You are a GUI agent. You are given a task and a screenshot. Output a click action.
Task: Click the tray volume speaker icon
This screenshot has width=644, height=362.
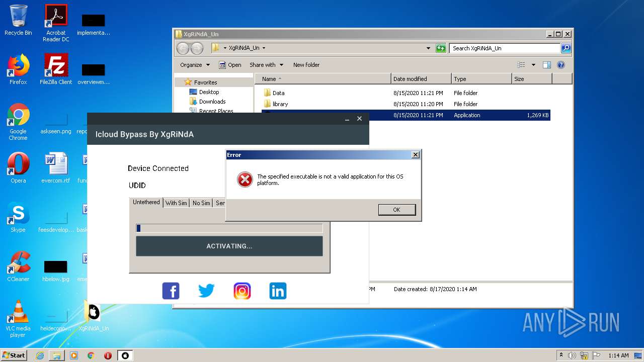(x=572, y=355)
